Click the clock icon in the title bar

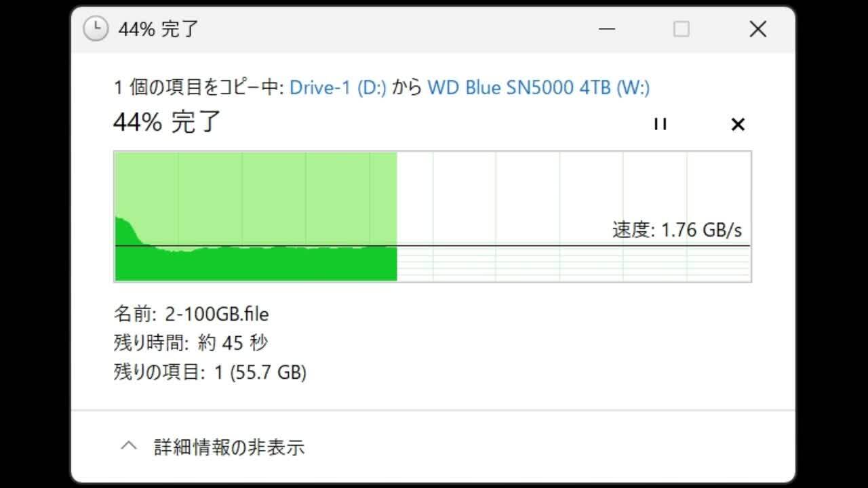tap(96, 29)
